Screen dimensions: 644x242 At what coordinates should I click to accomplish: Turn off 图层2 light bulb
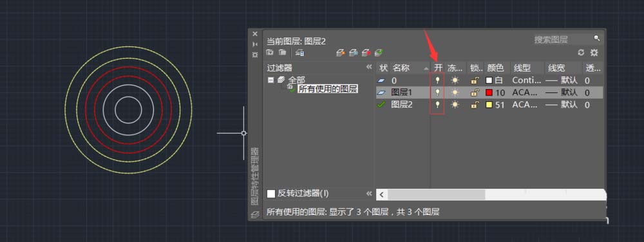(x=437, y=105)
